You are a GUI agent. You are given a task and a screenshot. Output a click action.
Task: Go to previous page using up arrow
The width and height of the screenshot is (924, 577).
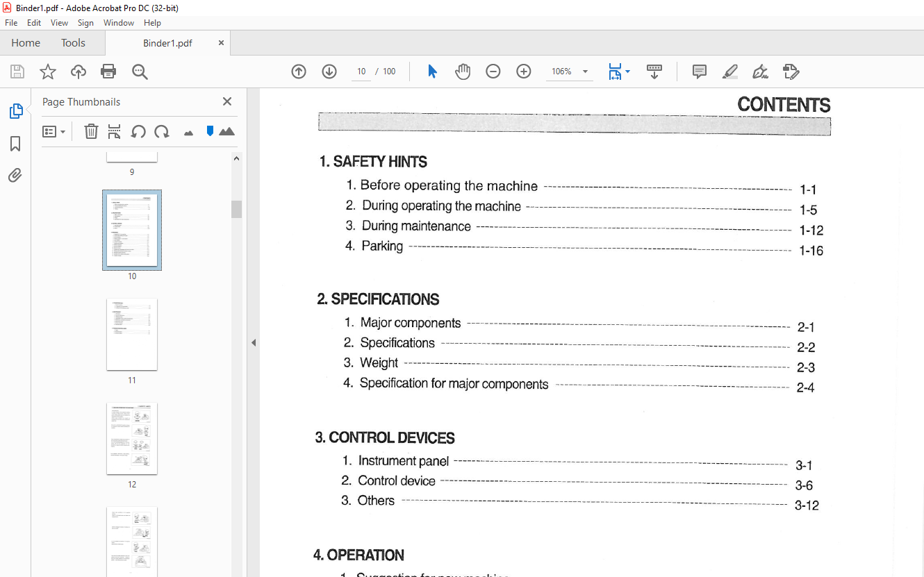(299, 72)
